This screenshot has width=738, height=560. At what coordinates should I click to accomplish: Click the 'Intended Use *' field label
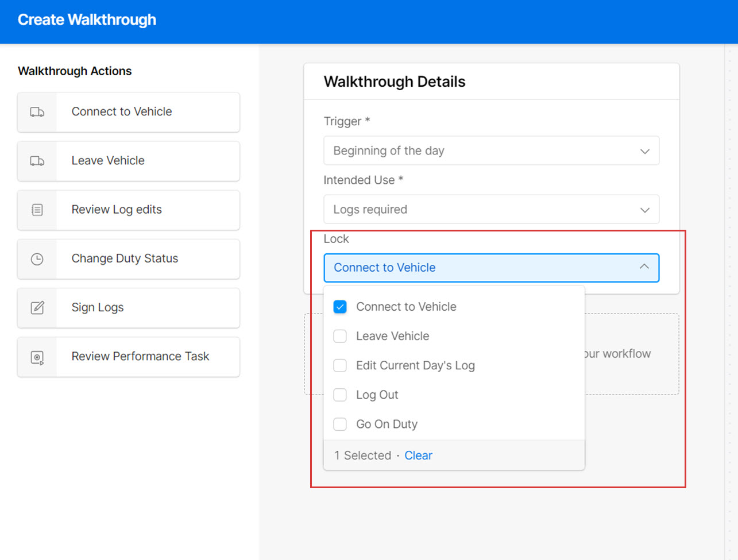(x=363, y=180)
